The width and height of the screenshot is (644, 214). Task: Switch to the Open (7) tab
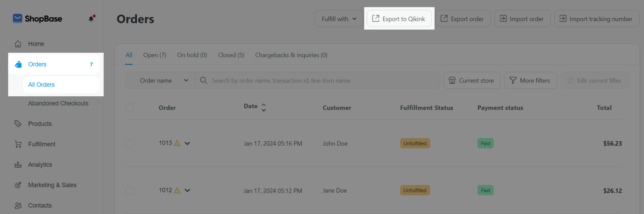pyautogui.click(x=155, y=55)
